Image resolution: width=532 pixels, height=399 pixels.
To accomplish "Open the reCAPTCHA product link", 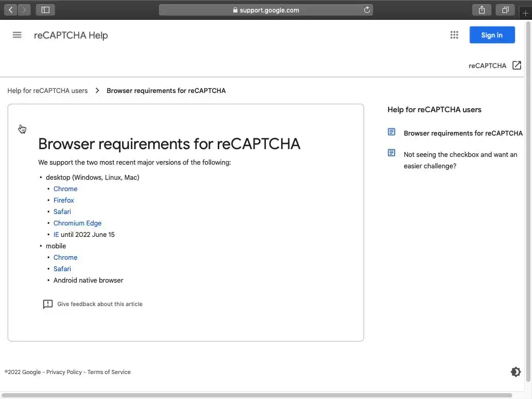I will click(487, 65).
